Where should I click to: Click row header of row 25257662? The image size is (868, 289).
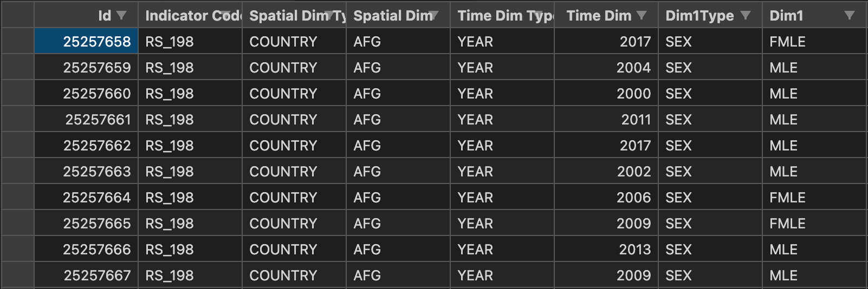coord(17,145)
